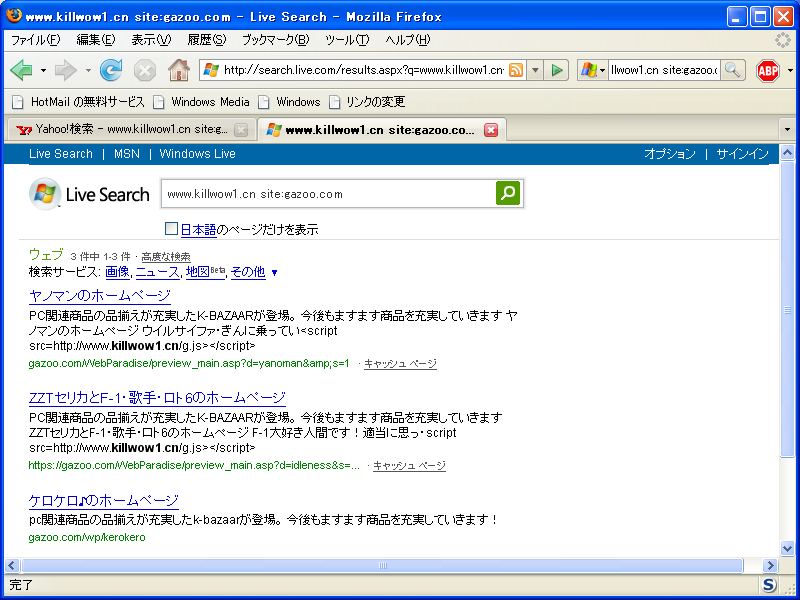800x600 pixels.
Task: Click the オプション link
Action: point(669,154)
